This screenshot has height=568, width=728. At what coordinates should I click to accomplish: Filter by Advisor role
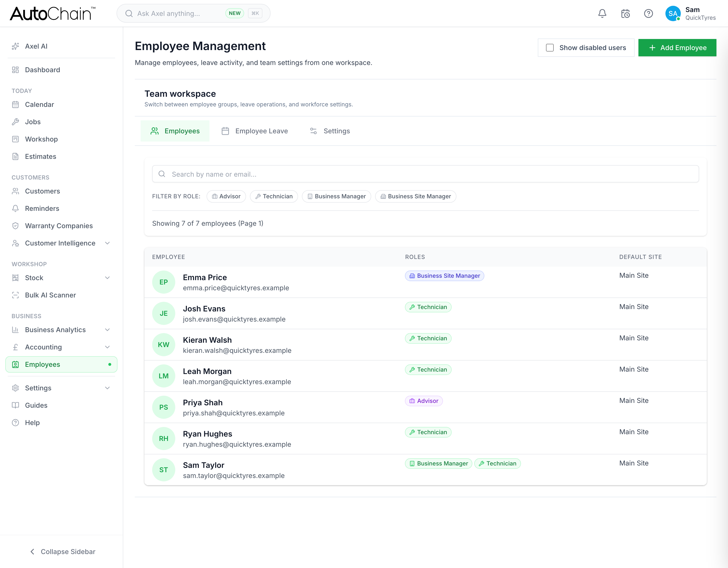pos(226,196)
